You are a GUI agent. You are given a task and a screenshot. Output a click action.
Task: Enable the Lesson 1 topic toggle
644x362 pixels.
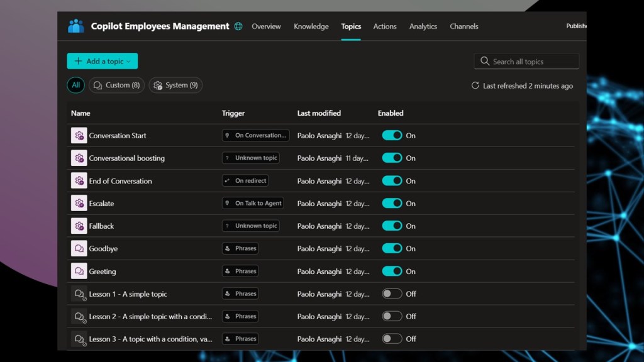coord(392,294)
